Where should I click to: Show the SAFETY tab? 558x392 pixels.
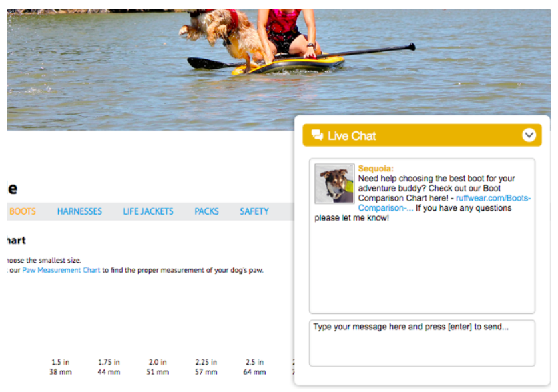(254, 211)
